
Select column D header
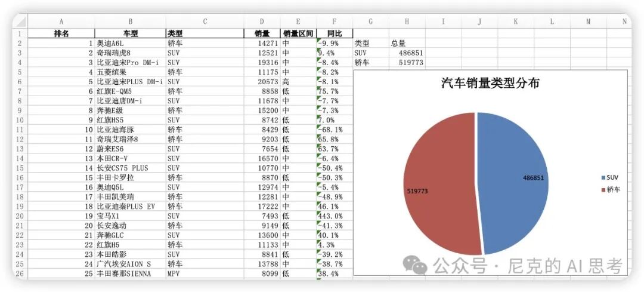click(x=262, y=21)
